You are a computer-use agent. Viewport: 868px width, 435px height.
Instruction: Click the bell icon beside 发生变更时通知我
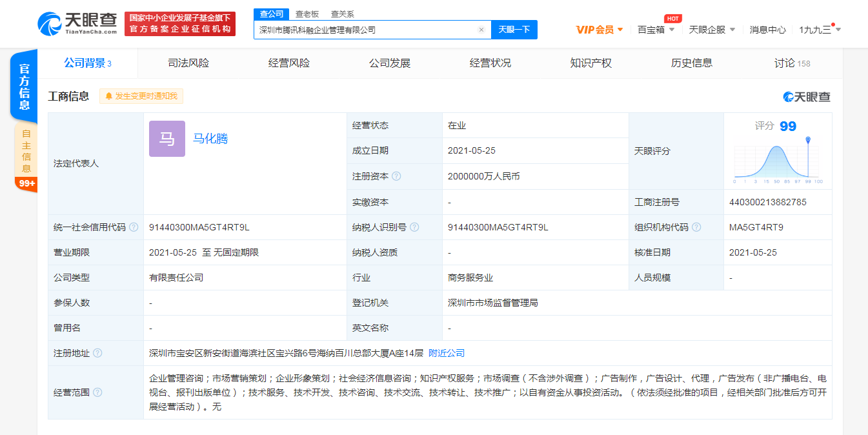click(x=110, y=96)
